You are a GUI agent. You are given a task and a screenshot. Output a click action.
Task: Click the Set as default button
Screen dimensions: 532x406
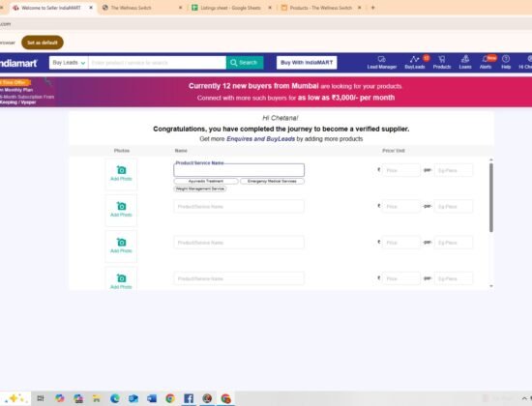pos(43,43)
